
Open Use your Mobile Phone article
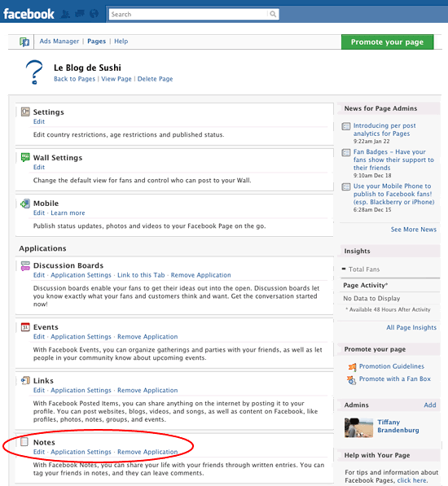point(393,194)
